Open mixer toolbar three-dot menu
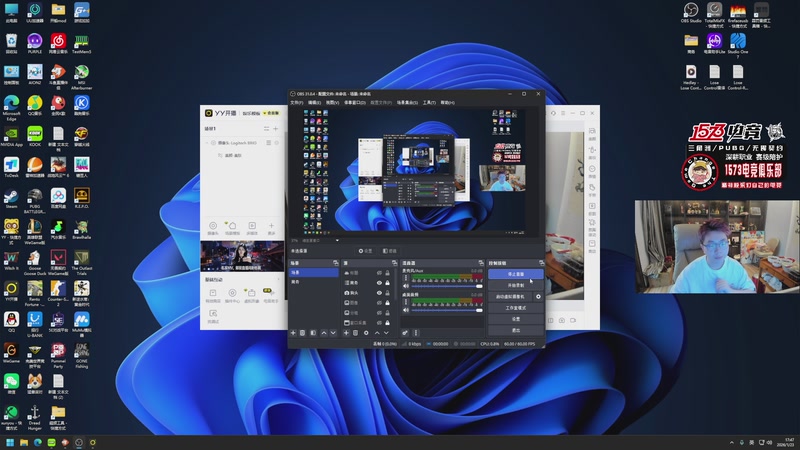The width and height of the screenshot is (800, 450). click(415, 333)
